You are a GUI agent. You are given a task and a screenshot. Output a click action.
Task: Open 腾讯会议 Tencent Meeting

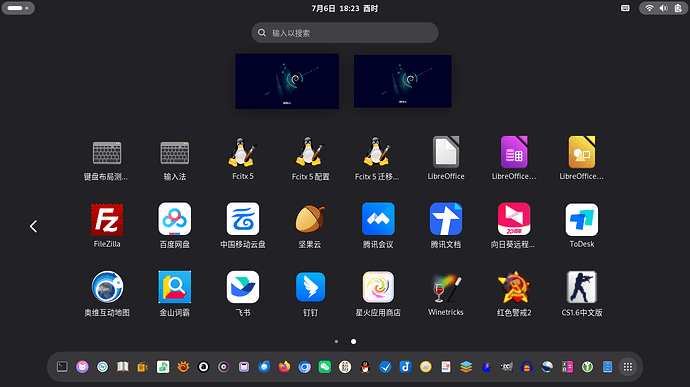tap(378, 226)
